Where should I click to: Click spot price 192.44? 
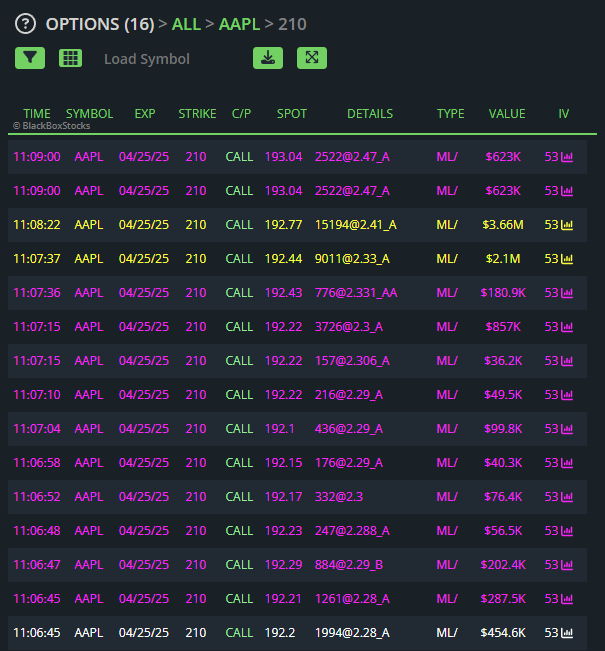[x=284, y=259]
